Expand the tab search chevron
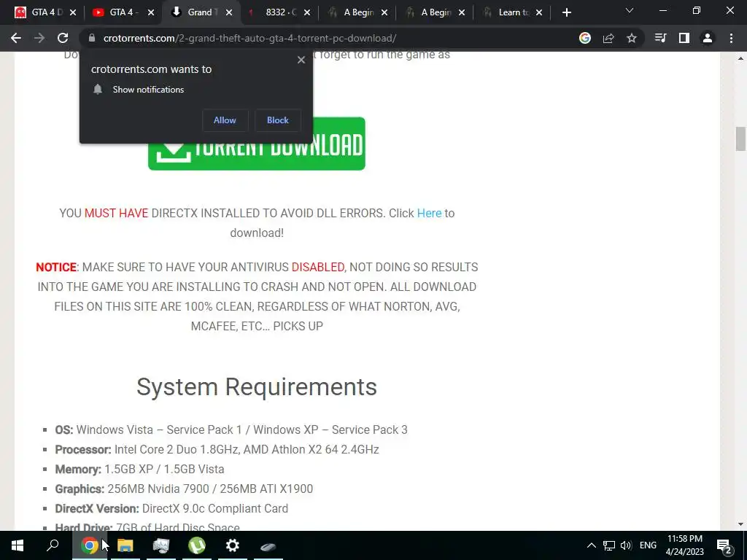The height and width of the screenshot is (560, 747). [x=630, y=10]
